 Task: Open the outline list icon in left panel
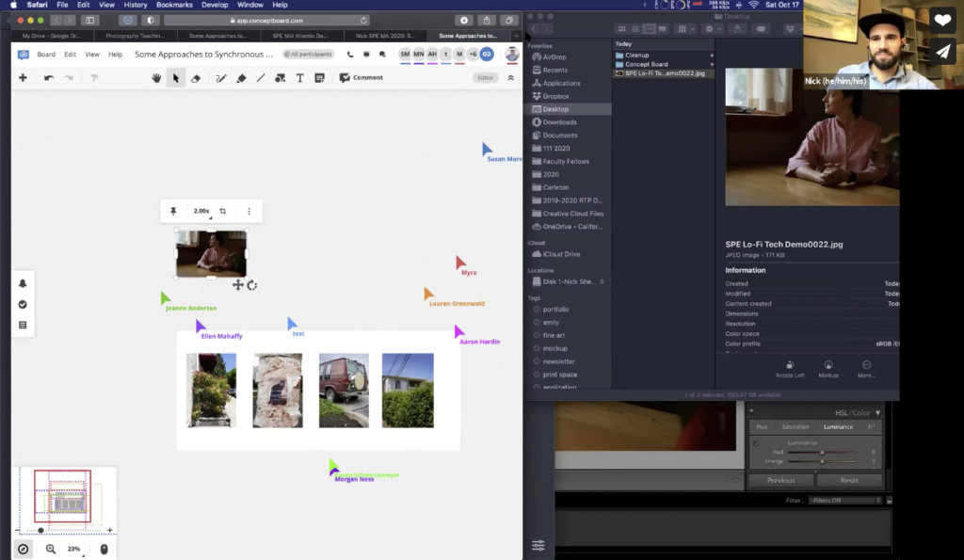(x=23, y=325)
